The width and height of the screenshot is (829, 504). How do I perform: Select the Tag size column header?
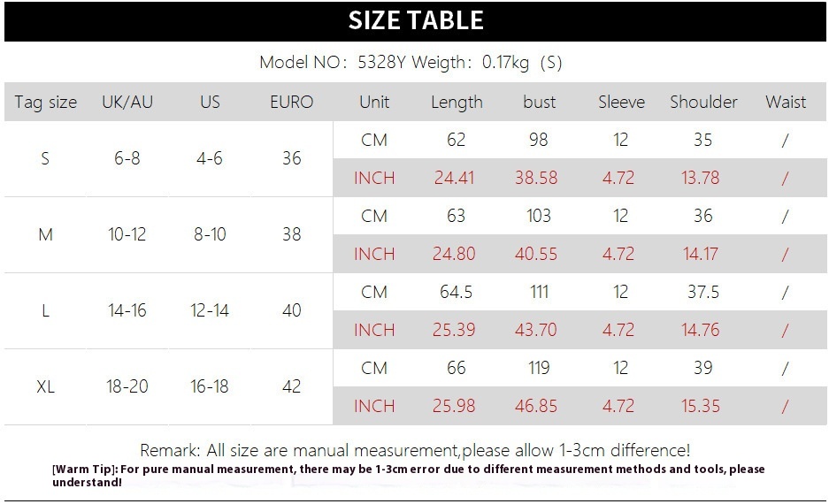[x=45, y=102]
